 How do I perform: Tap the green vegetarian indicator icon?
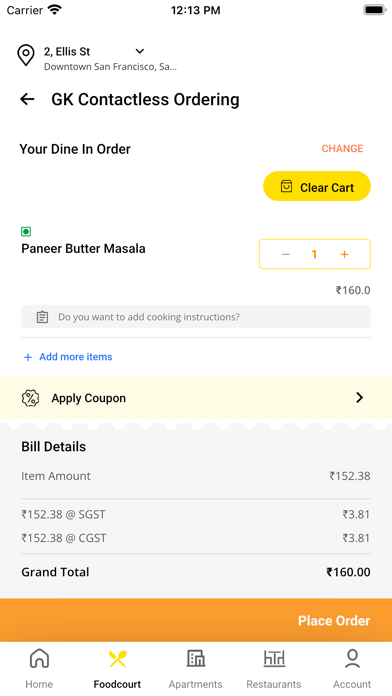[26, 231]
